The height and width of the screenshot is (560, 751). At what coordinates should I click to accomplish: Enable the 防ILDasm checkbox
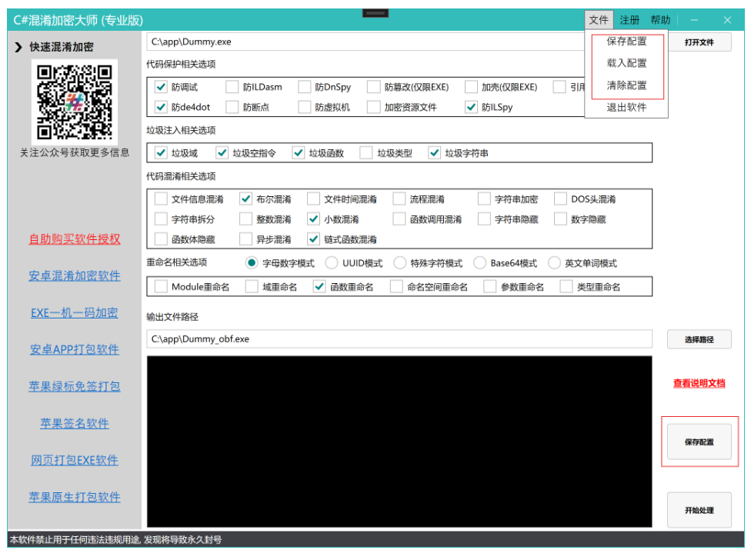(x=232, y=87)
